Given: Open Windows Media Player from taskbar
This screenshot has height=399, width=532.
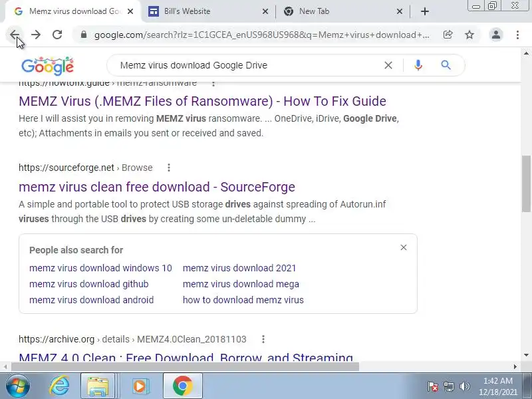Looking at the screenshot, I should click(x=140, y=386).
